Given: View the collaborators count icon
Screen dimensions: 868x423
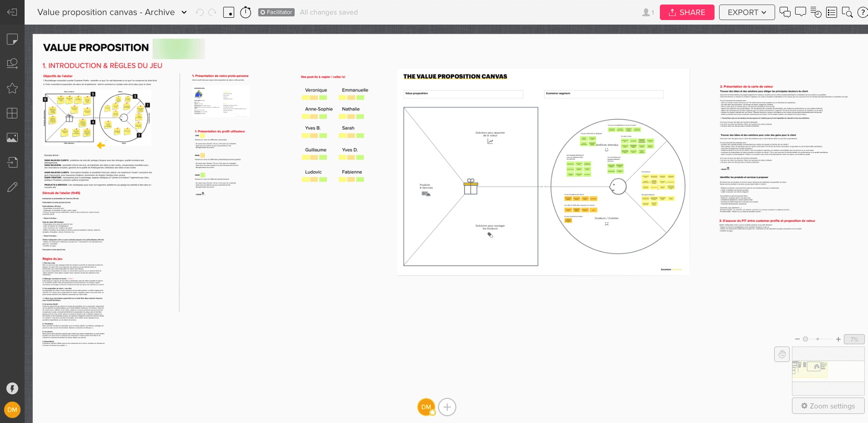Looking at the screenshot, I should pos(648,12).
